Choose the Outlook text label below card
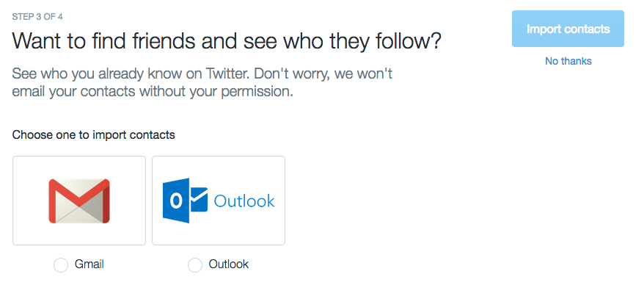 tap(228, 264)
